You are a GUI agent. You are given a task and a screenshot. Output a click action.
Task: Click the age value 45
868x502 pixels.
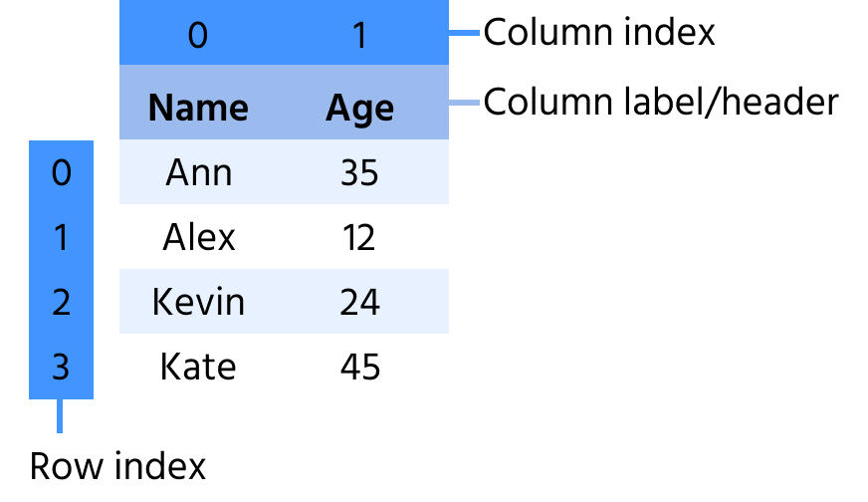(x=359, y=368)
